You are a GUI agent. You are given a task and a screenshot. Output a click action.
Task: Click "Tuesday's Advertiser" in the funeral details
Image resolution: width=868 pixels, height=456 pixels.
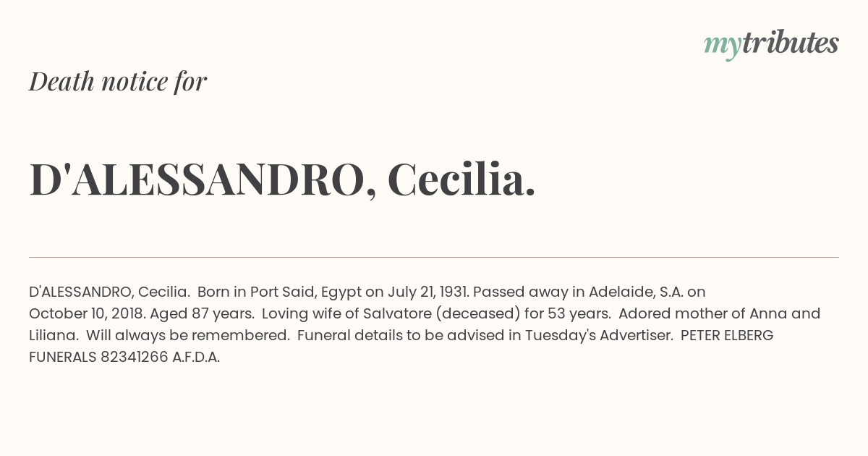coord(599,335)
